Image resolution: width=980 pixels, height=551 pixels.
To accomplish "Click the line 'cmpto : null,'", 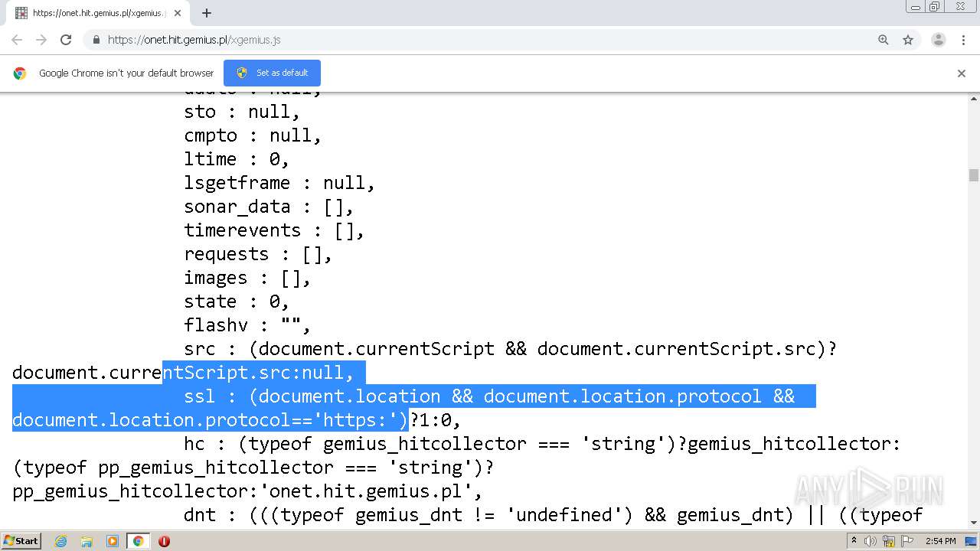I will click(253, 135).
